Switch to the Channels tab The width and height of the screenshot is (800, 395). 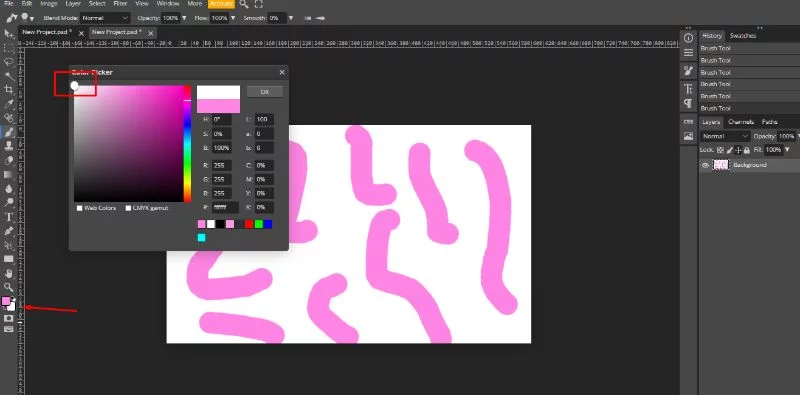tap(741, 122)
